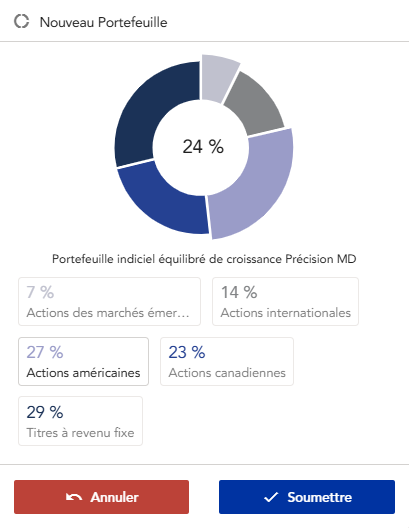Viewport: 409px width, 528px height.
Task: Click the Nouveau Portefeuille circle icon
Action: [x=22, y=21]
